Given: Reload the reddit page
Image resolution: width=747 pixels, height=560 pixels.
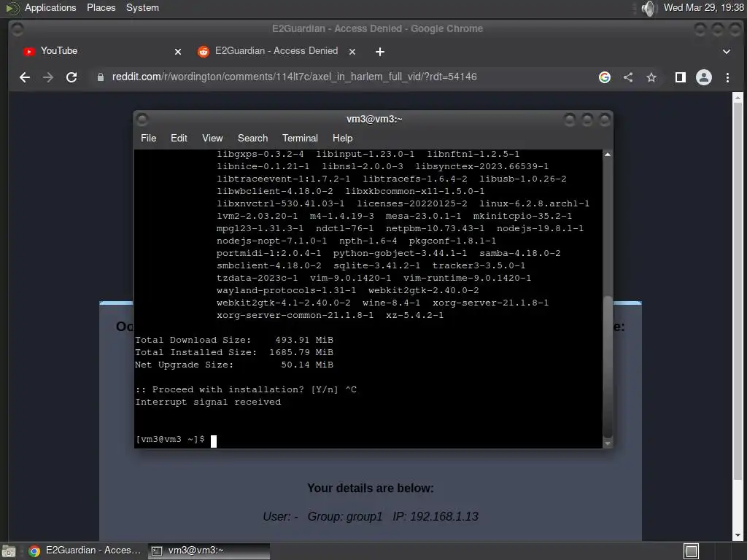Looking at the screenshot, I should [71, 77].
